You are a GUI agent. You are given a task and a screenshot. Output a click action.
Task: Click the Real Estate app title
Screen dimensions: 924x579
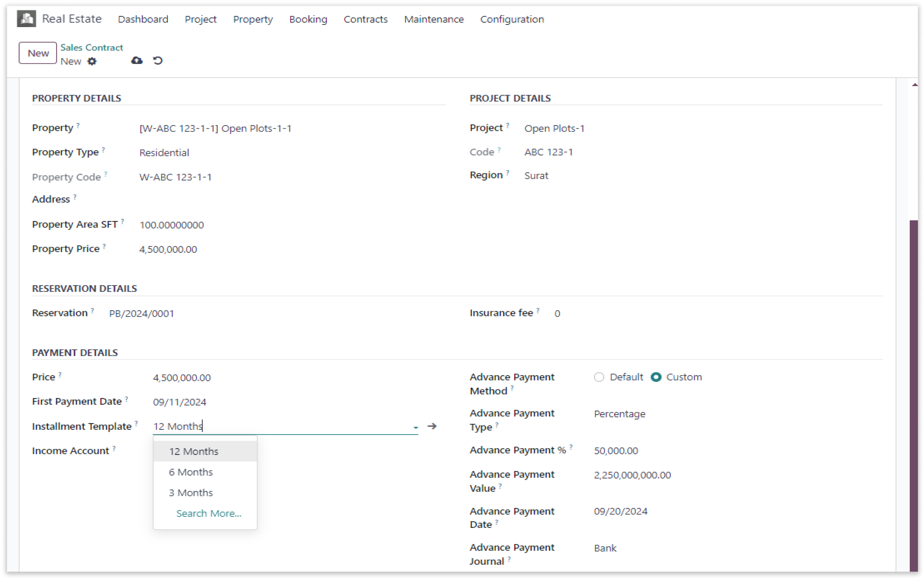point(72,18)
